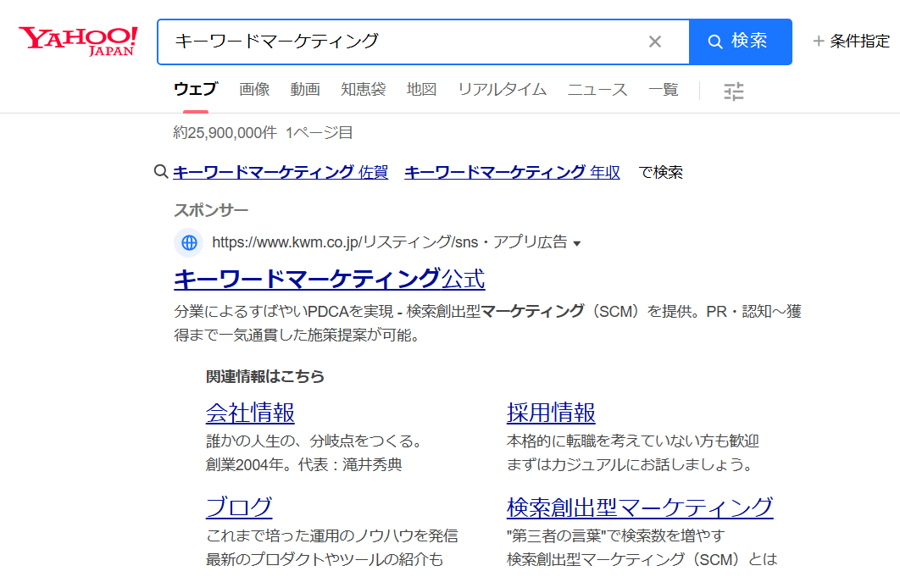Click the 1ページ目 page indicator text

pyautogui.click(x=319, y=133)
